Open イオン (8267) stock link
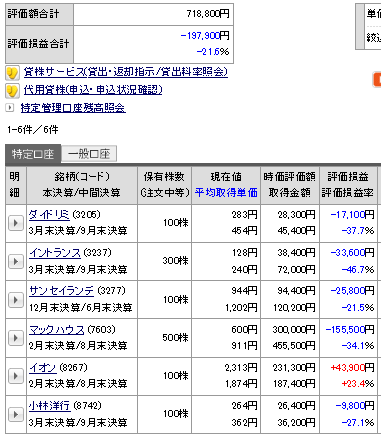Image resolution: width=381 pixels, height=437 pixels. click(x=42, y=368)
